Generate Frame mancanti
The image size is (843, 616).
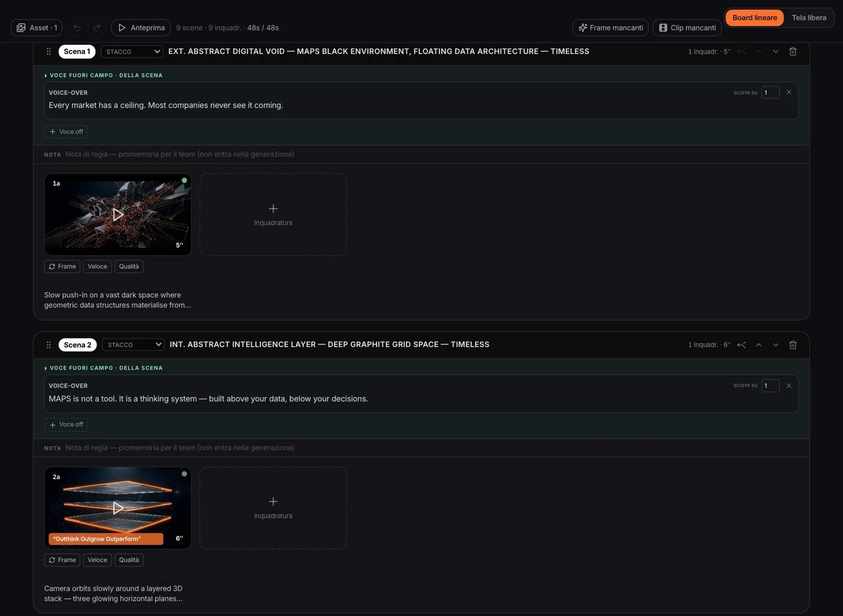click(x=611, y=27)
